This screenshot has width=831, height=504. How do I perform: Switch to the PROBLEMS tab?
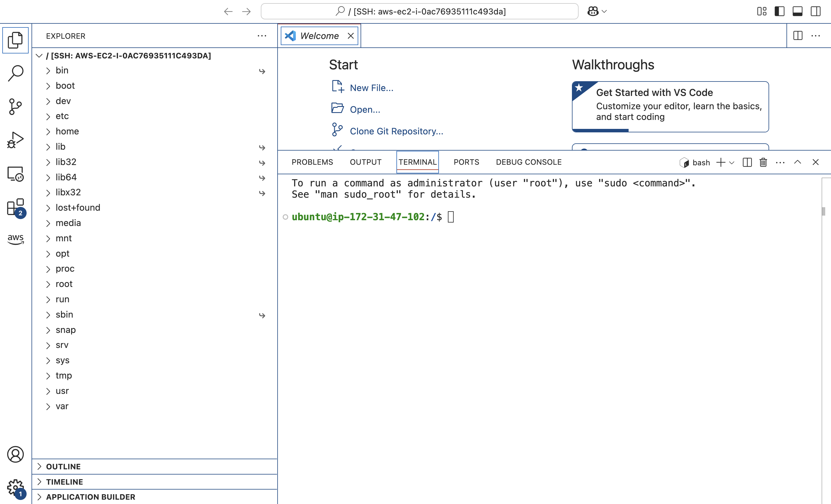[x=312, y=162]
